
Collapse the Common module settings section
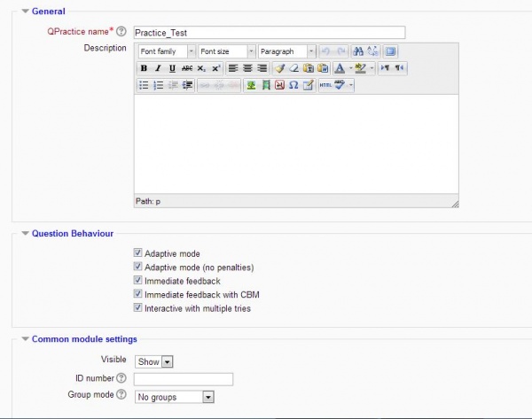click(24, 338)
